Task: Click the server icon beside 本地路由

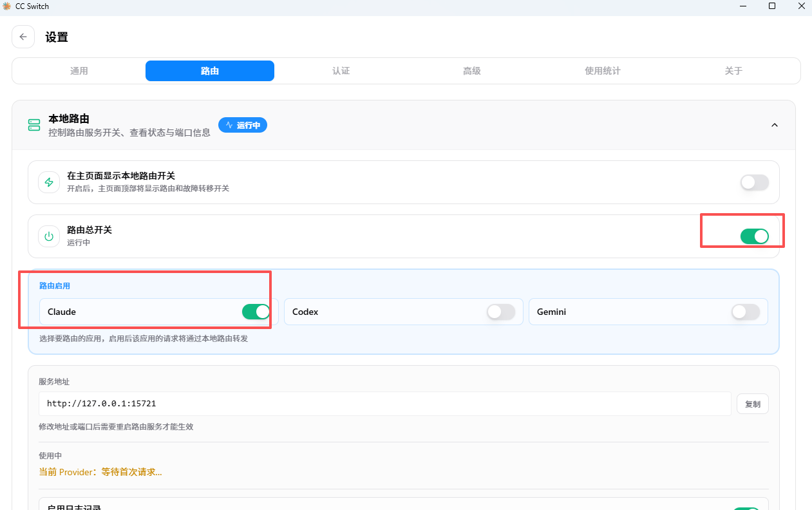Action: [x=34, y=125]
